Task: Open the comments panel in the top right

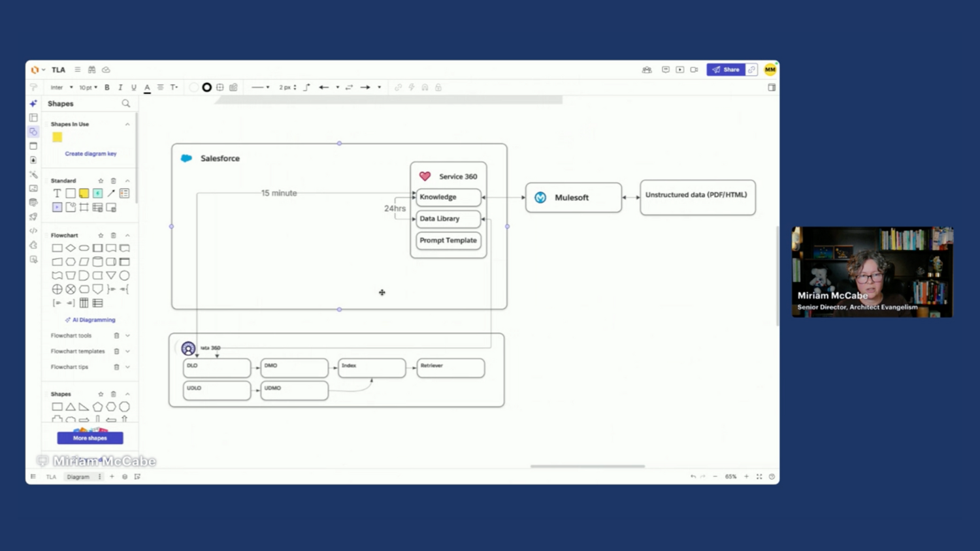Action: tap(665, 69)
